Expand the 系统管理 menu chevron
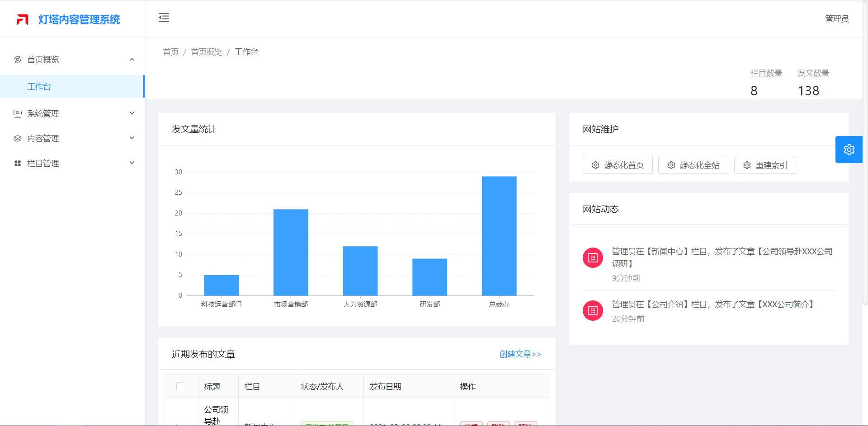This screenshot has width=868, height=426. pyautogui.click(x=132, y=113)
